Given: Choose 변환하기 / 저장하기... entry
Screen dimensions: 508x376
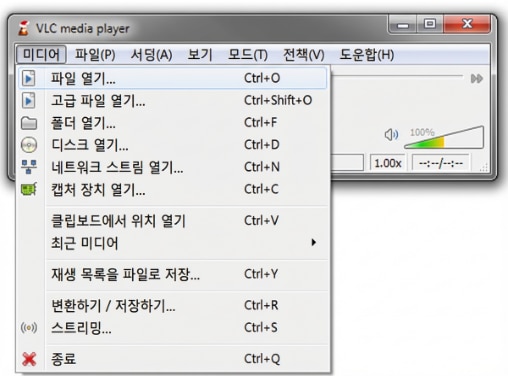Looking at the screenshot, I should click(x=173, y=305).
